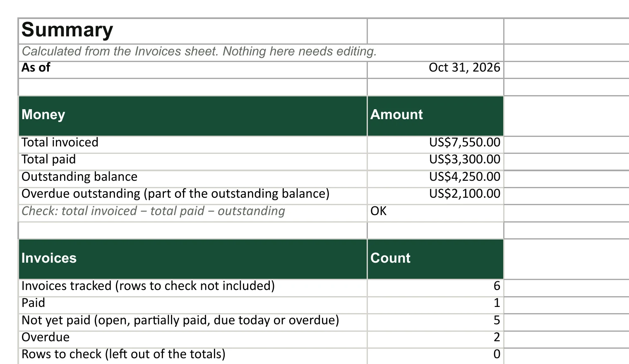
Task: Click the 'Not yet paid' label cell
Action: (193, 322)
